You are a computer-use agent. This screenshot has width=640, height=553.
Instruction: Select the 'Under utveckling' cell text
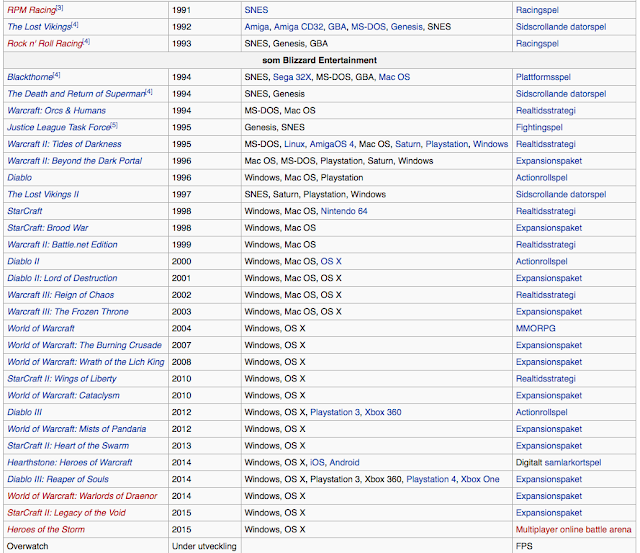coord(204,545)
